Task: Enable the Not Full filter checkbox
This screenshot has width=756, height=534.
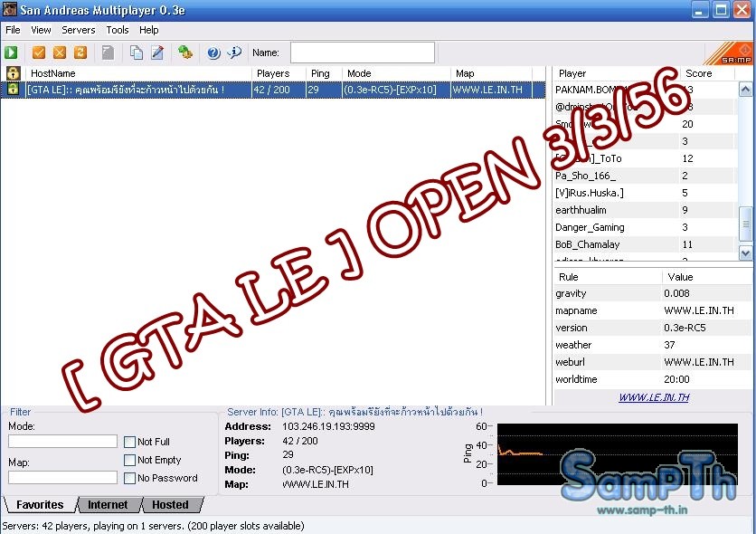Action: pyautogui.click(x=129, y=442)
